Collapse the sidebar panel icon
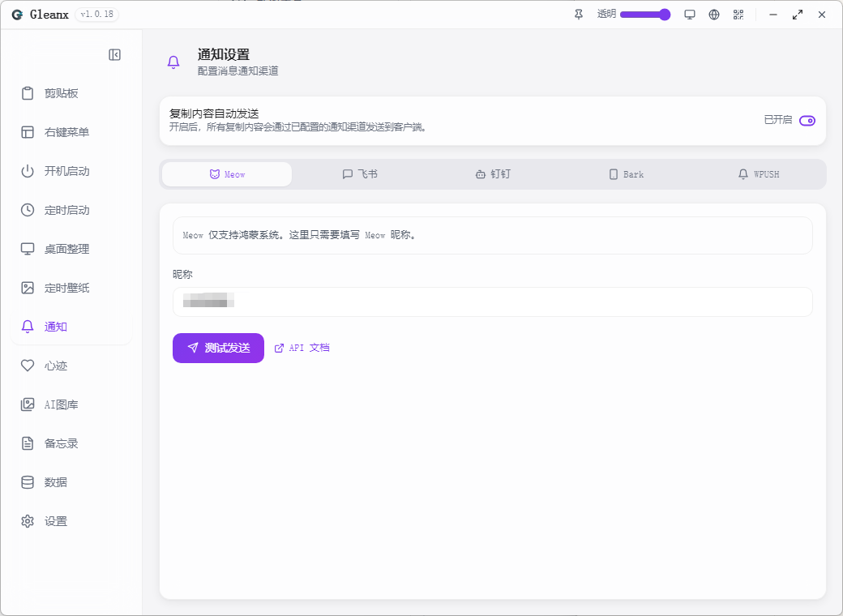The image size is (843, 616). (x=114, y=55)
